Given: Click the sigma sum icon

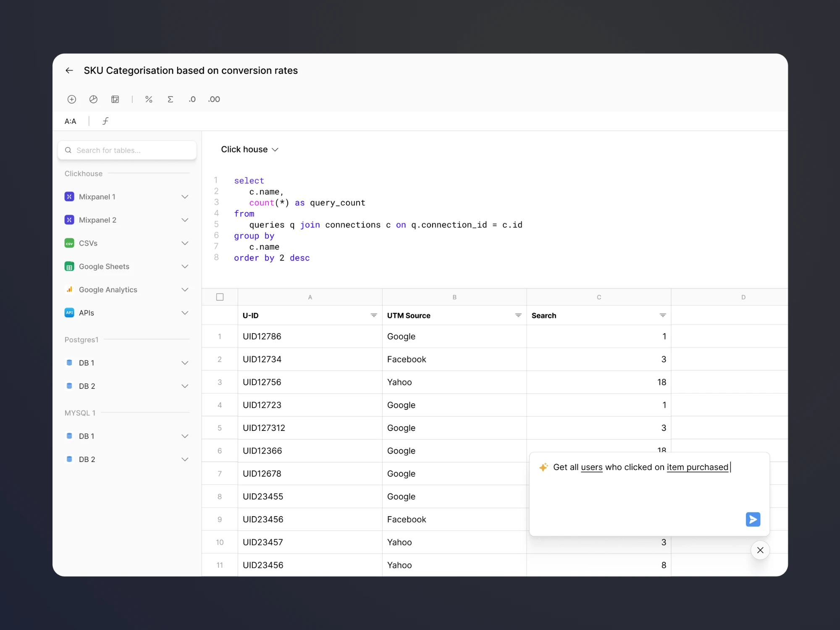Looking at the screenshot, I should (170, 99).
